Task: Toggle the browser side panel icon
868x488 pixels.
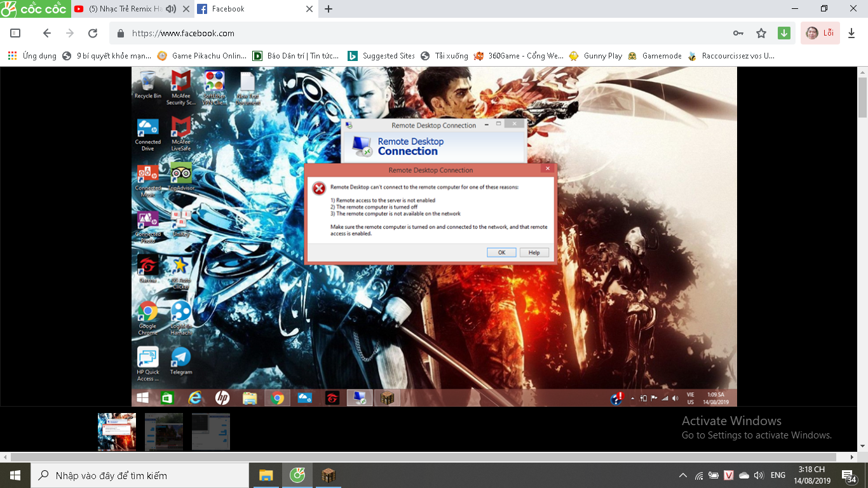Action: (x=15, y=33)
